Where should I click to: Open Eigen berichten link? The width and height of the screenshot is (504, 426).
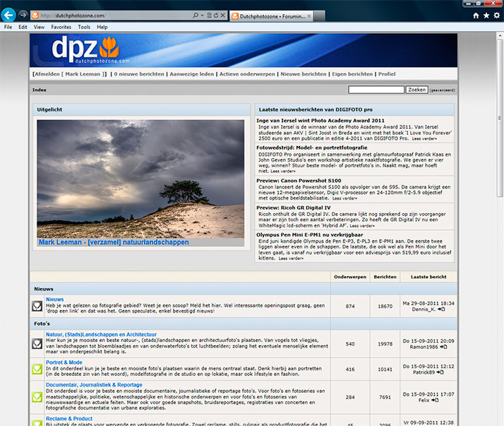point(352,74)
